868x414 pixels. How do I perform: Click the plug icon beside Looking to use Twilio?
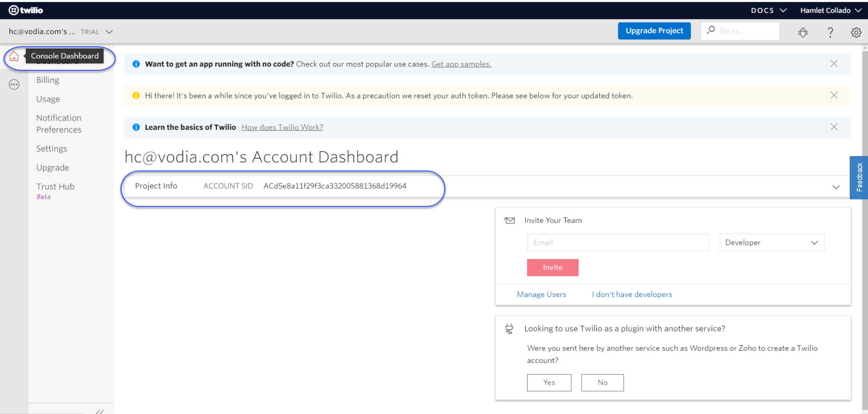point(509,328)
